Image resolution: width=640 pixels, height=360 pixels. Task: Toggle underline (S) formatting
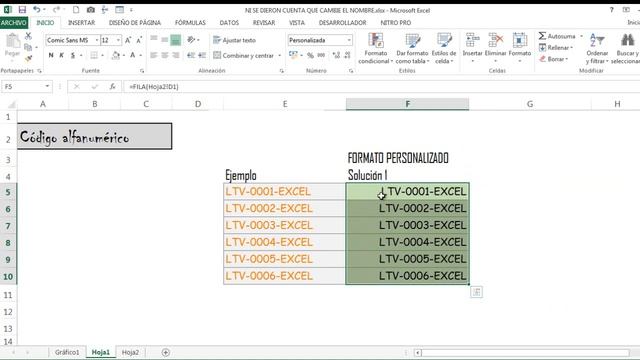(73, 55)
